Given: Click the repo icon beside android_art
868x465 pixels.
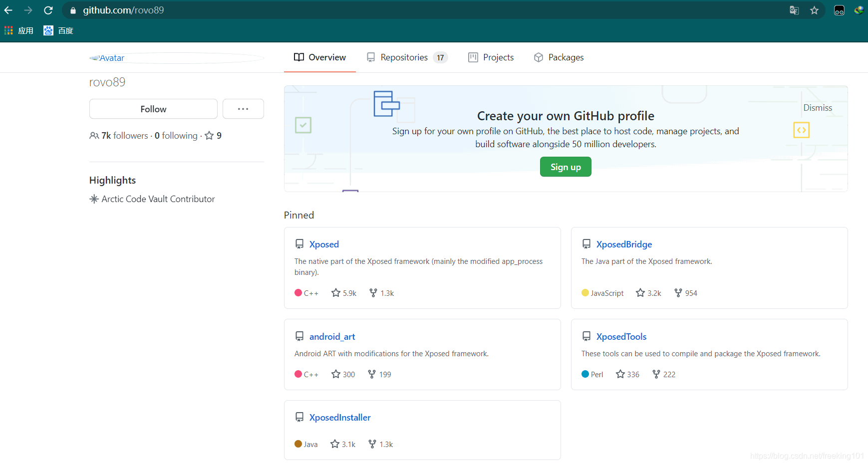Looking at the screenshot, I should click(299, 336).
